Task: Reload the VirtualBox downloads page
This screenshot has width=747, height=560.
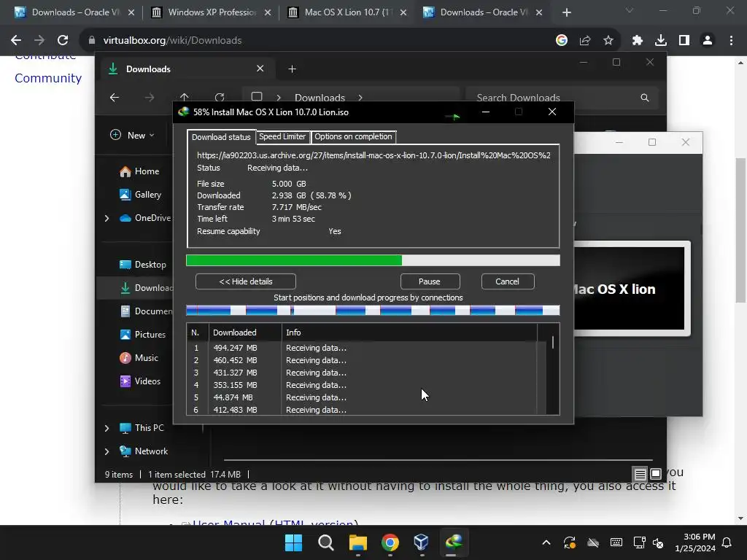Action: tap(63, 41)
